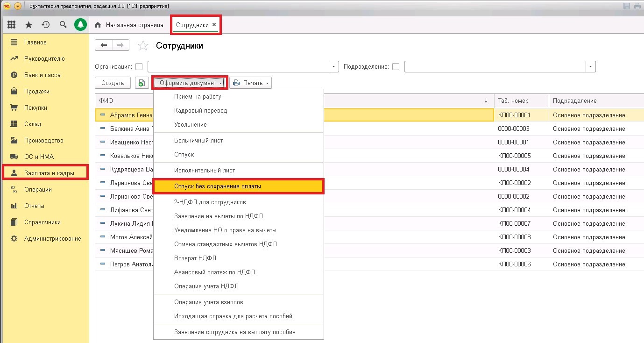Click the back navigation arrow
This screenshot has height=343, width=644.
pyautogui.click(x=104, y=45)
